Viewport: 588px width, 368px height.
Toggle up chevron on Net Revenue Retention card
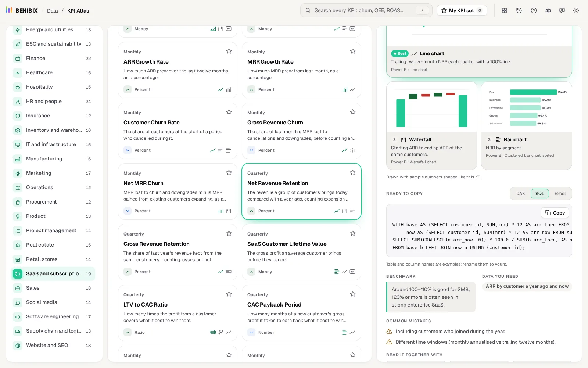click(x=251, y=211)
